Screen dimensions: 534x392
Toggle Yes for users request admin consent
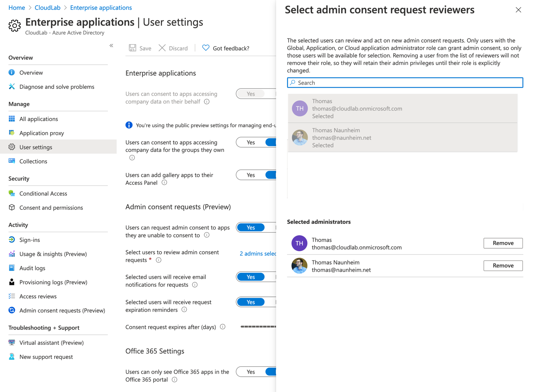coord(251,227)
